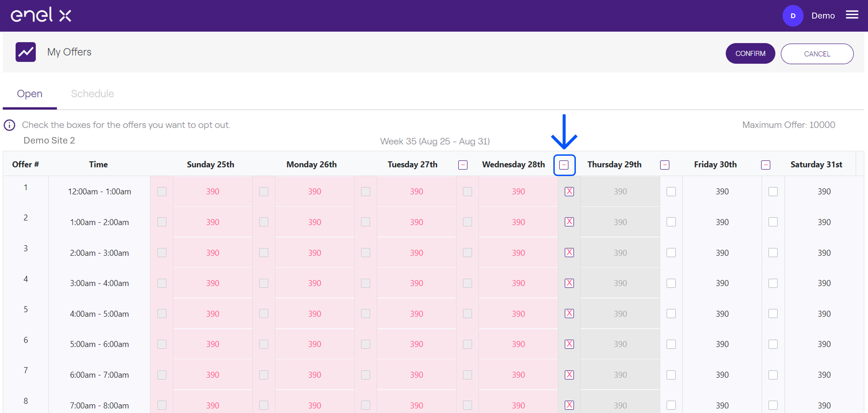Click the Demo username label
The width and height of the screenshot is (868, 413).
click(x=823, y=16)
